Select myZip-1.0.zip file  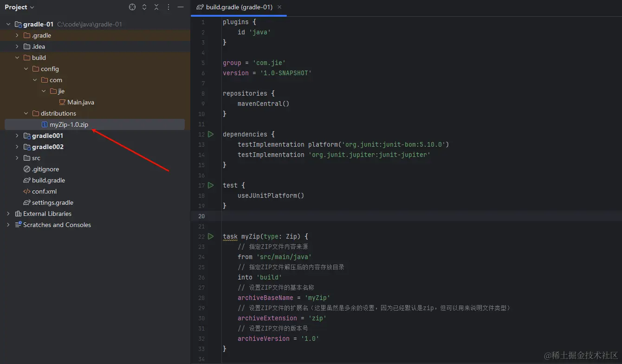(x=69, y=124)
